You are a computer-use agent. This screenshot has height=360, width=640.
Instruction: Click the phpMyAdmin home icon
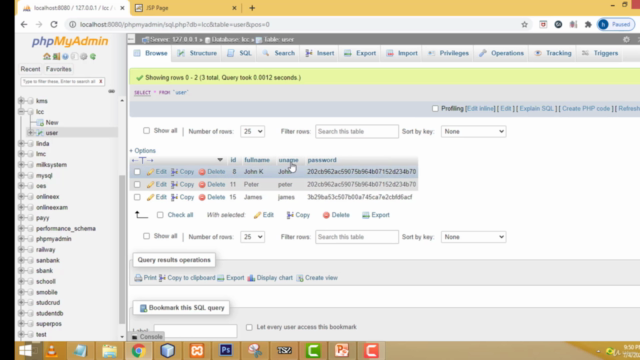pyautogui.click(x=47, y=56)
